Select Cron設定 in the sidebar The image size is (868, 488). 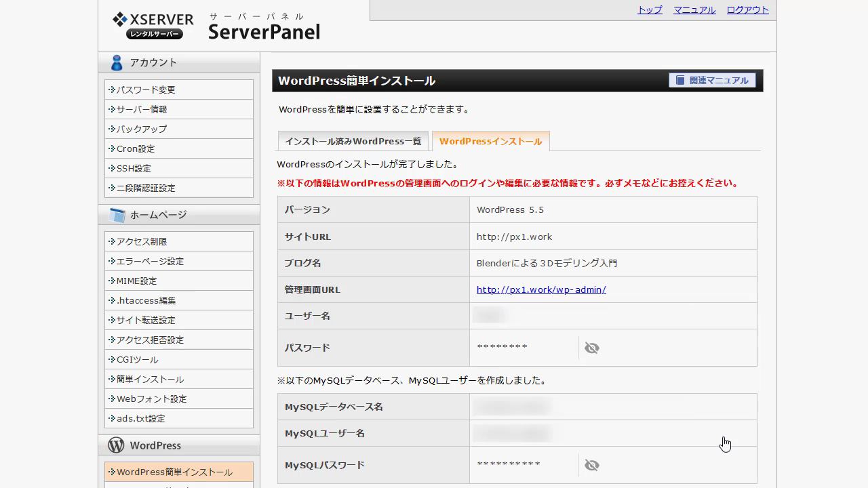tap(136, 148)
